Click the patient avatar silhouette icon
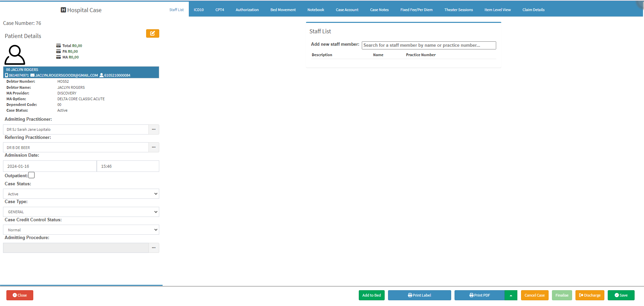Screen dimensions: 644x306 [15, 55]
